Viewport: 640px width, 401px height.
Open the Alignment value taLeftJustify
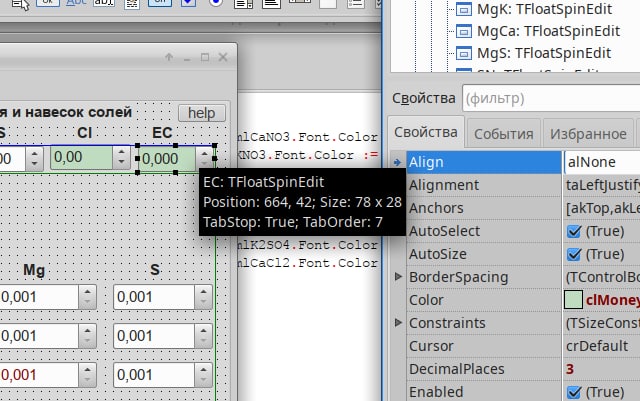click(x=602, y=185)
